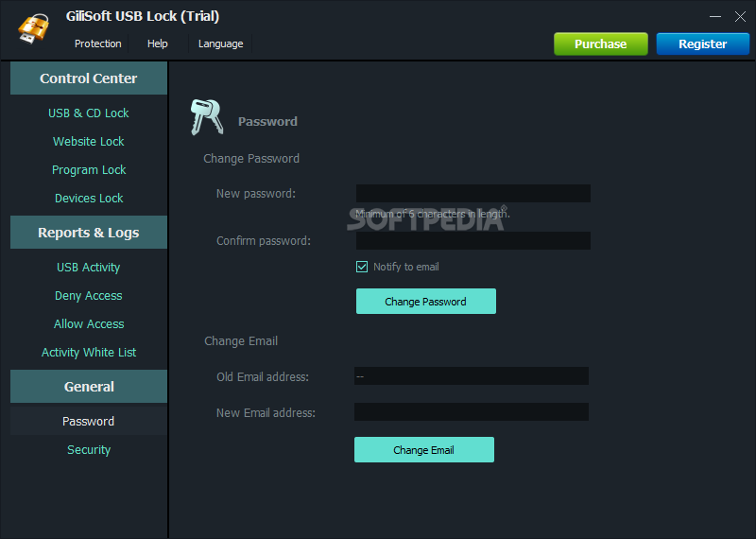Click the keys icon beside Password heading
The height and width of the screenshot is (539, 756).
click(207, 116)
